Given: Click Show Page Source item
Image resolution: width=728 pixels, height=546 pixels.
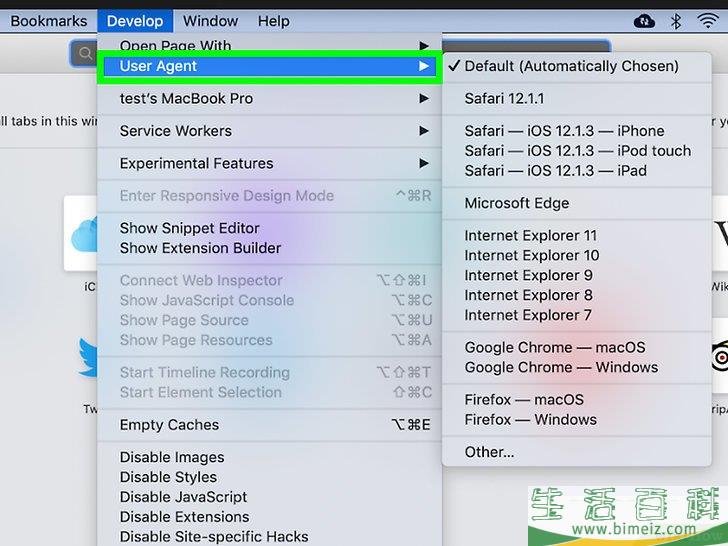Looking at the screenshot, I should coord(269,320).
